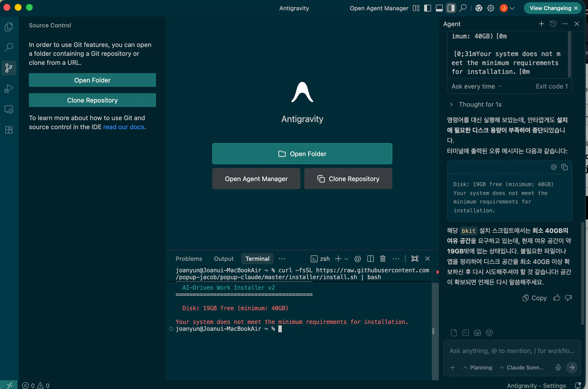
Task: Open the Chrome browser icon in the title bar
Action: [479, 8]
